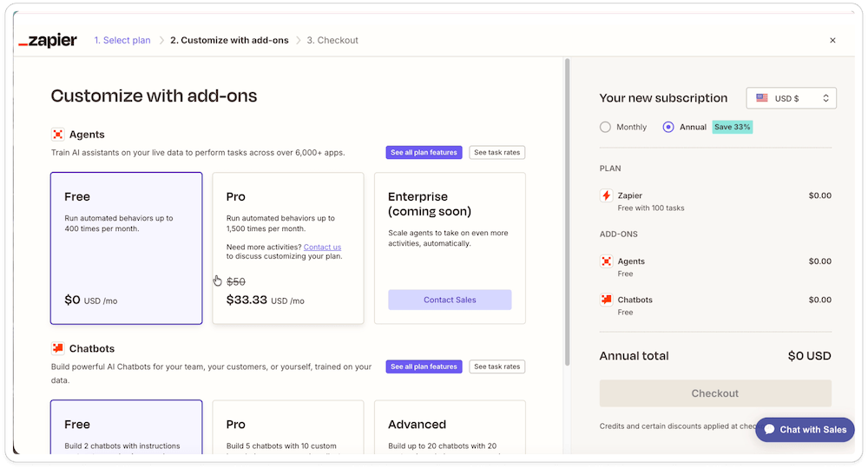The width and height of the screenshot is (868, 469).
Task: Go back to step 1 Select plan
Action: coord(122,41)
